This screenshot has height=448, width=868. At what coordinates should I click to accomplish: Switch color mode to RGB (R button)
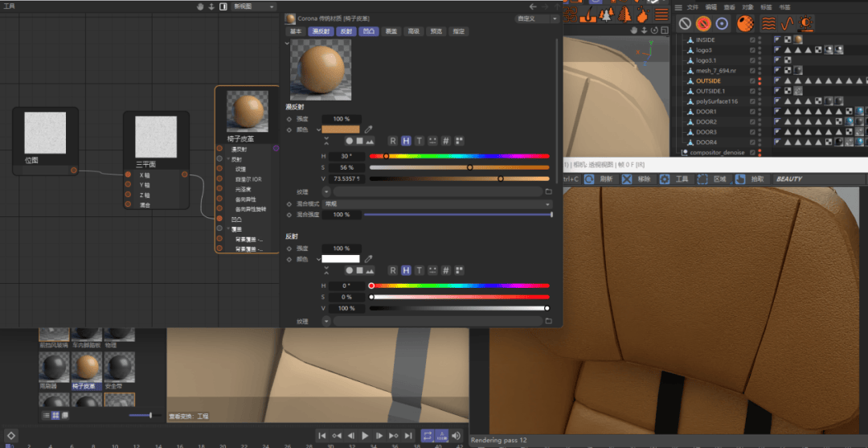393,141
